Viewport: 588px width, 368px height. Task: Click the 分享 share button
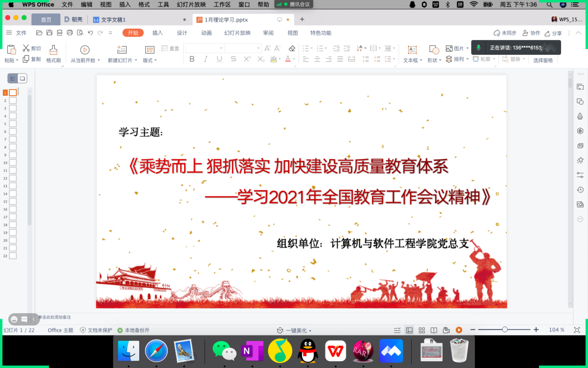coord(554,33)
